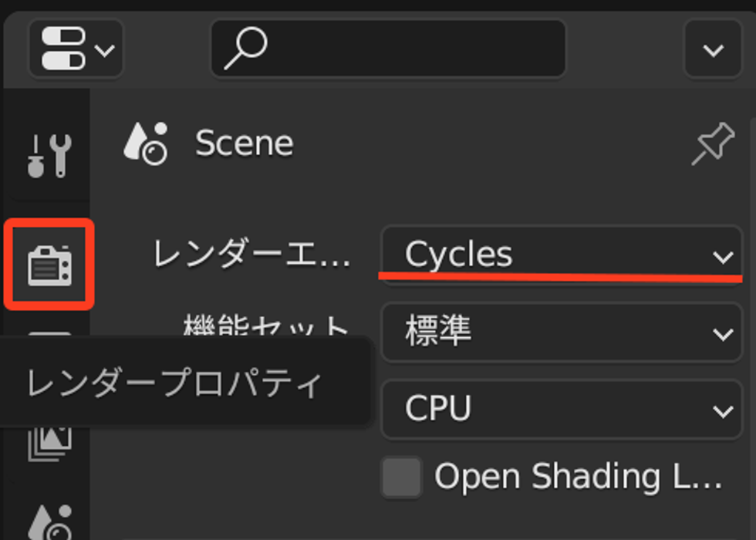The height and width of the screenshot is (540, 756).
Task: Click the レンダープロパティ tooltip popup
Action: pos(186,382)
